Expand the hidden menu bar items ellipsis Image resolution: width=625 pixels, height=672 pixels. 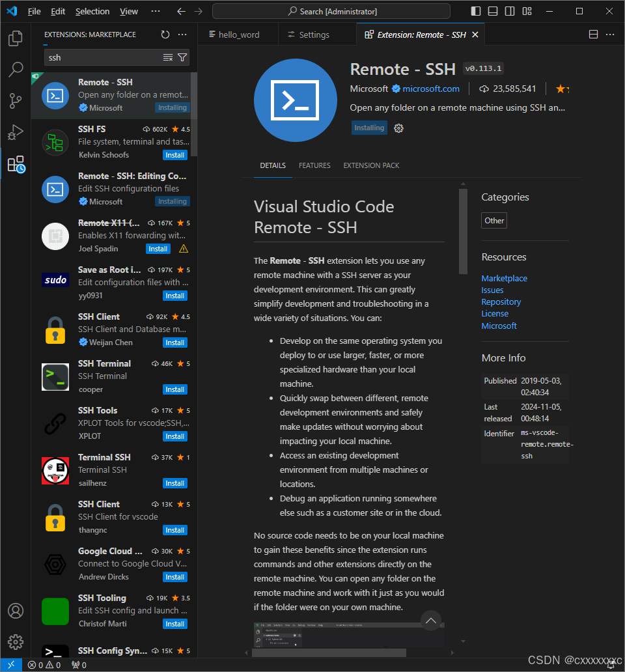[x=156, y=12]
